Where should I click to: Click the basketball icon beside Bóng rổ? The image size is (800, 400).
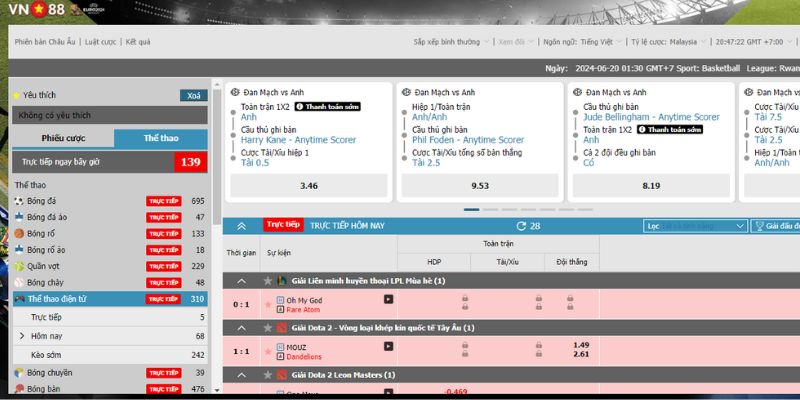[x=19, y=234]
